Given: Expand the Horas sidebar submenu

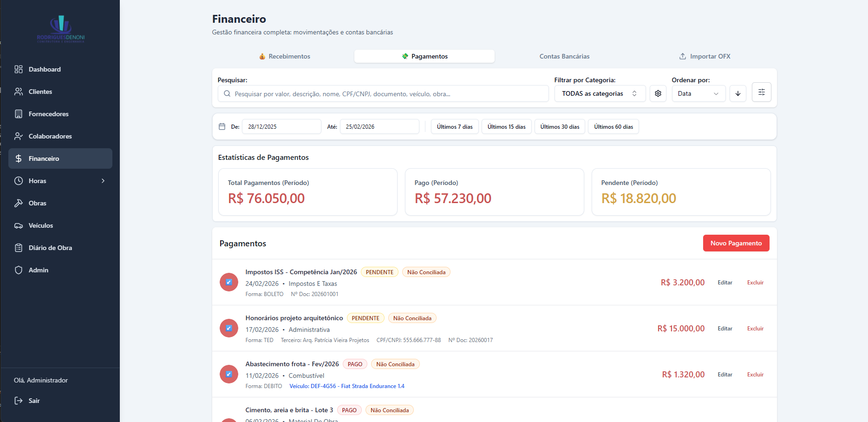Looking at the screenshot, I should [x=103, y=181].
